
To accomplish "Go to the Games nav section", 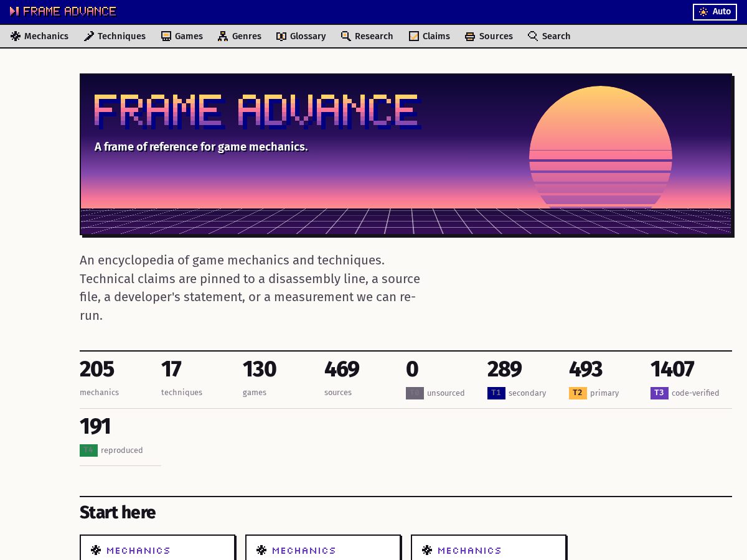I will (182, 36).
